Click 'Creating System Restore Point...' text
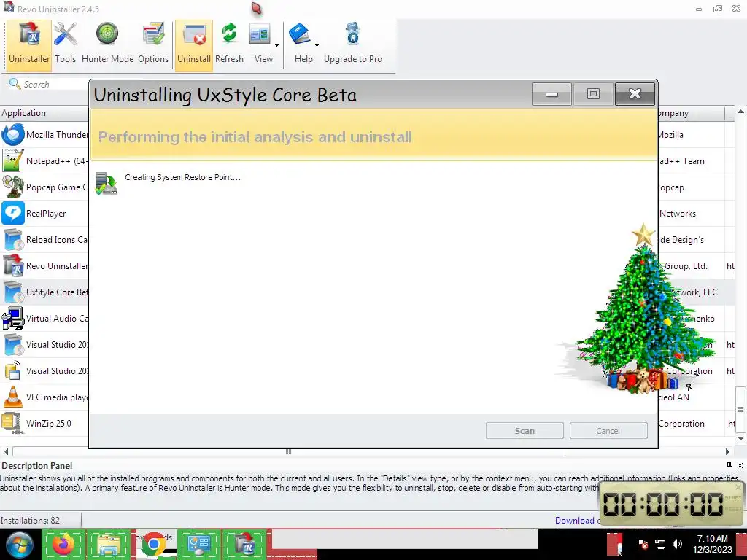Screen dimensions: 747x560 click(x=183, y=177)
